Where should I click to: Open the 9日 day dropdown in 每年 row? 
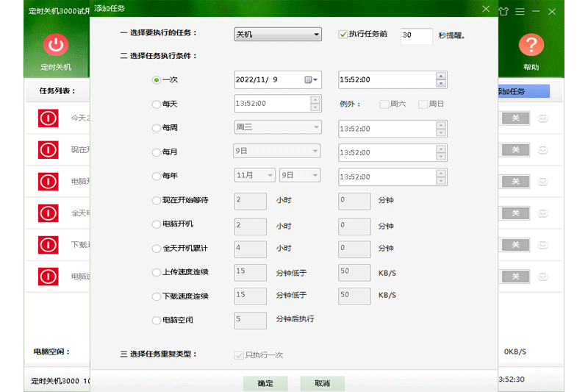point(300,175)
